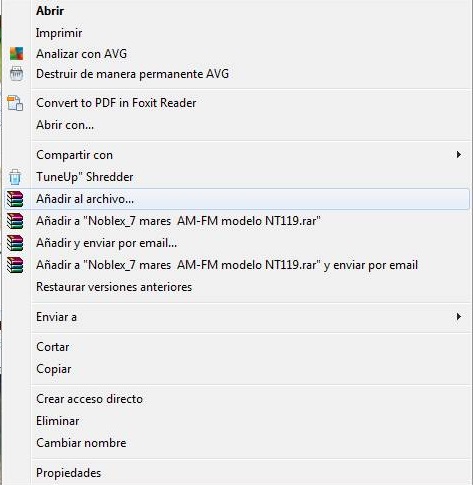This screenshot has width=473, height=485.
Task: Click the TuneUp Shredder trash icon
Action: [x=15, y=177]
